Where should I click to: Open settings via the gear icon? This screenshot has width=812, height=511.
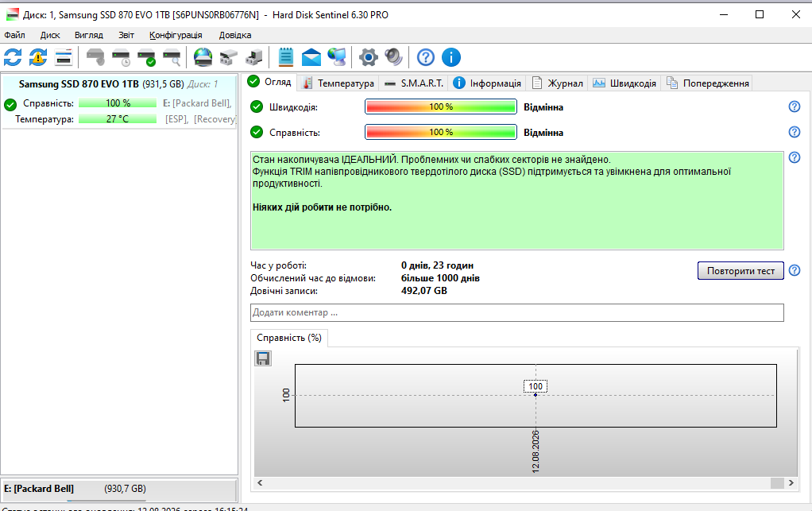(368, 57)
